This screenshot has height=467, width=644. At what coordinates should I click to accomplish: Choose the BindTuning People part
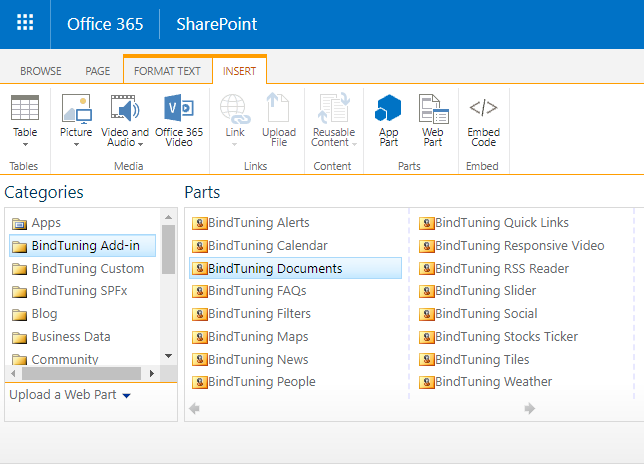coord(254,382)
